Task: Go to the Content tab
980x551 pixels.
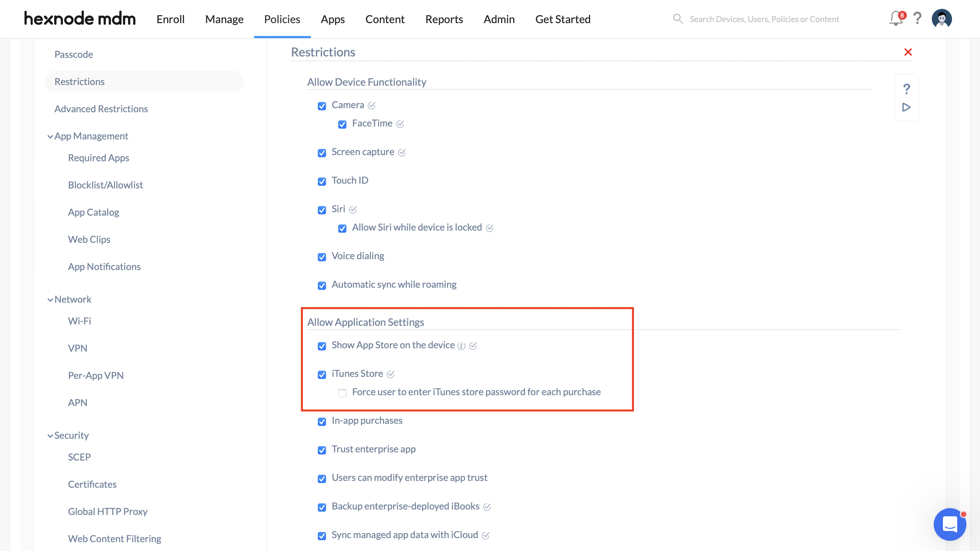Action: click(385, 19)
